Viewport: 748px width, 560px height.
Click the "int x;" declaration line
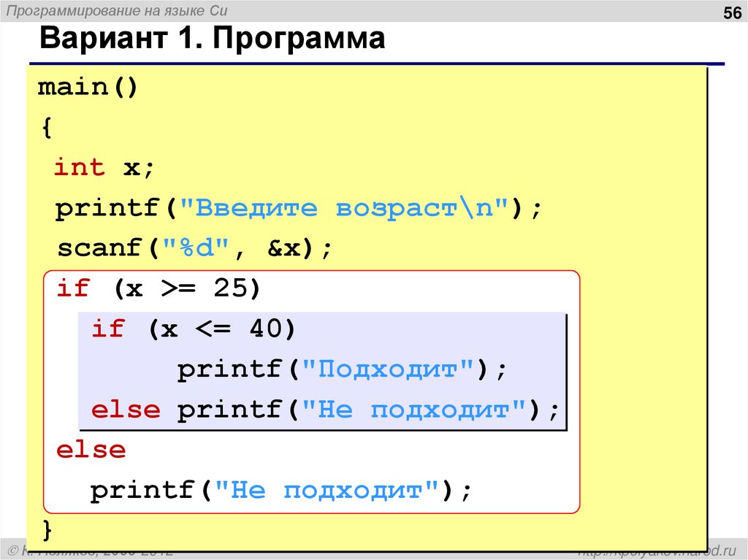coord(104,167)
